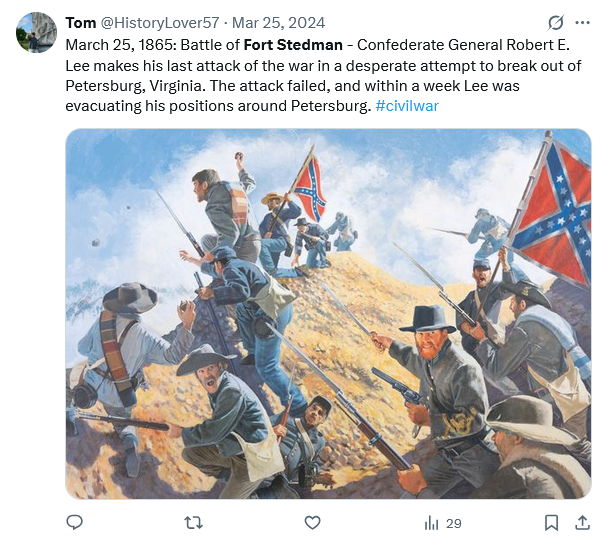609x545 pixels.
Task: Bookmark this tweet
Action: pyautogui.click(x=551, y=522)
